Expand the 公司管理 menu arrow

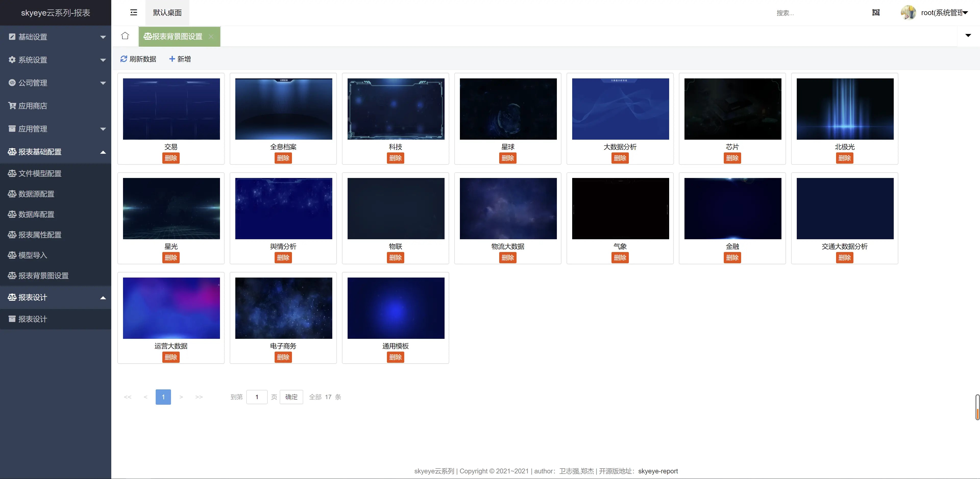pos(103,83)
